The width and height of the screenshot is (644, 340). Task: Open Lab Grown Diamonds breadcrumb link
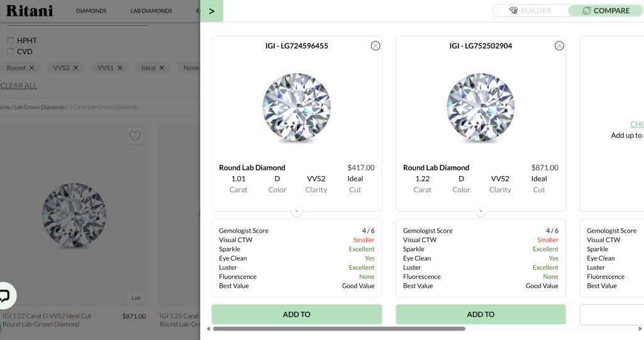tap(40, 107)
